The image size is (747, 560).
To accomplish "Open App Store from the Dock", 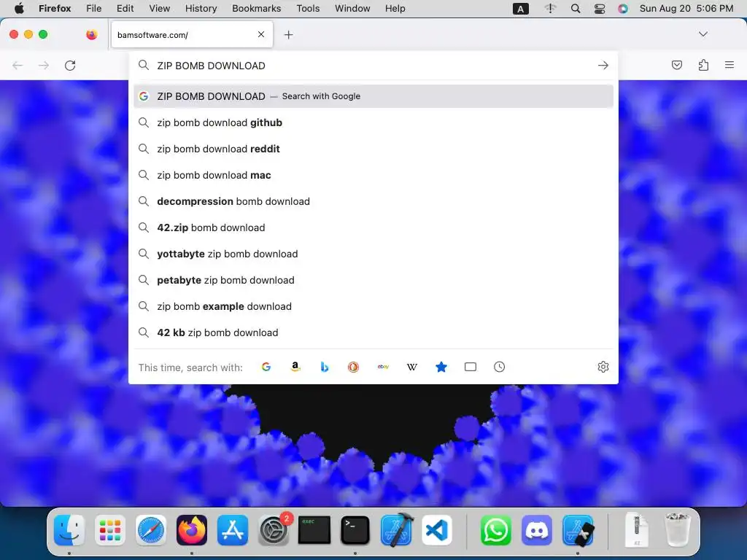I will [x=233, y=530].
